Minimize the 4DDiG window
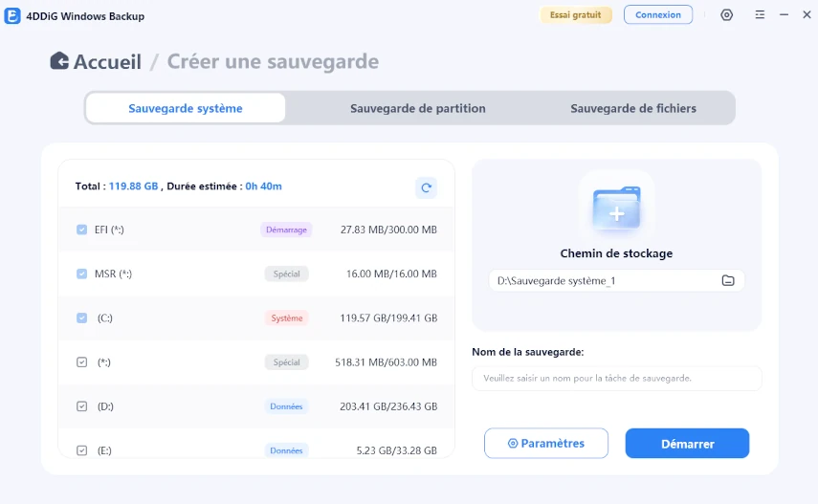 click(784, 15)
